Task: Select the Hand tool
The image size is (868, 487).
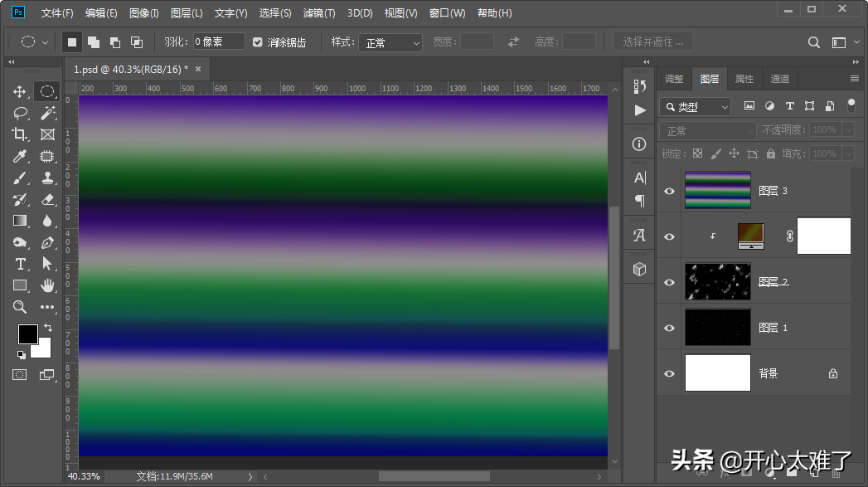Action: click(47, 285)
